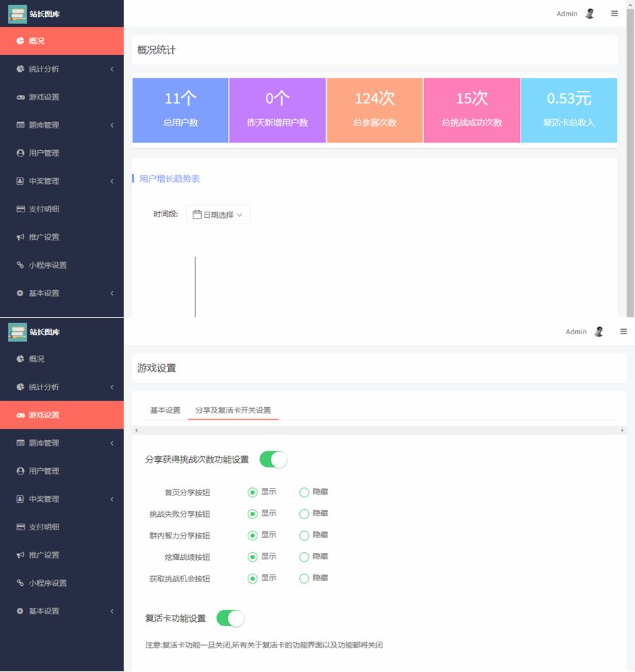Select the 分享及复活卡开关设置 tab
Screen dimensions: 635x672
point(233,410)
